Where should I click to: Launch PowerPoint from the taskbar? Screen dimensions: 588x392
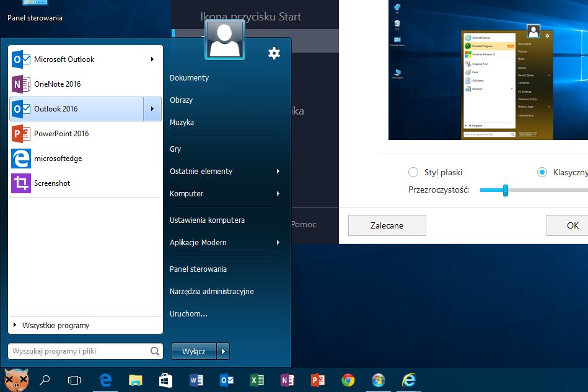coord(318,380)
